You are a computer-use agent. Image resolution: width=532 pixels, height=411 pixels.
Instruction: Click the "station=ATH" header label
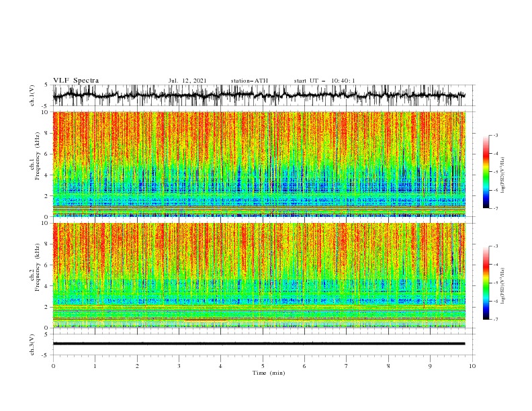249,81
